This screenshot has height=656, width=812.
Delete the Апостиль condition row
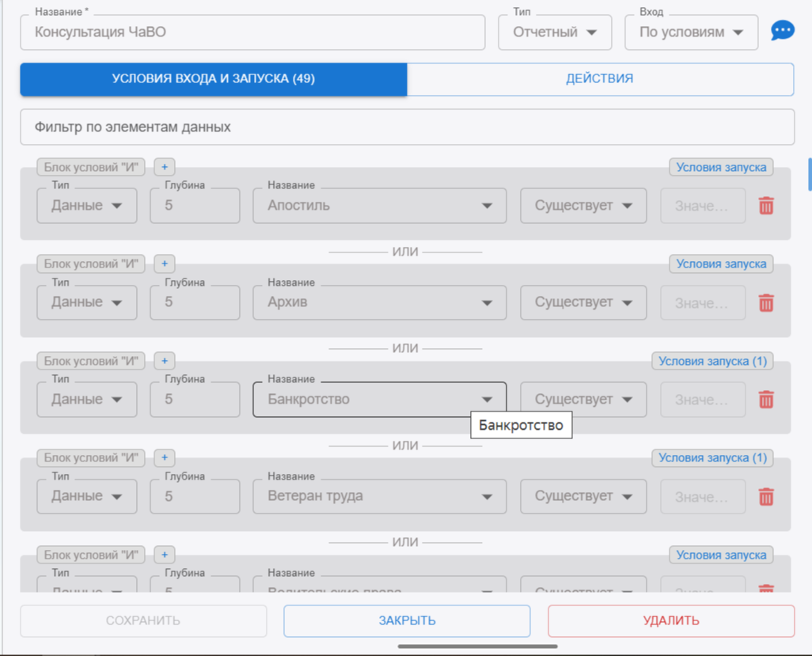tap(765, 206)
